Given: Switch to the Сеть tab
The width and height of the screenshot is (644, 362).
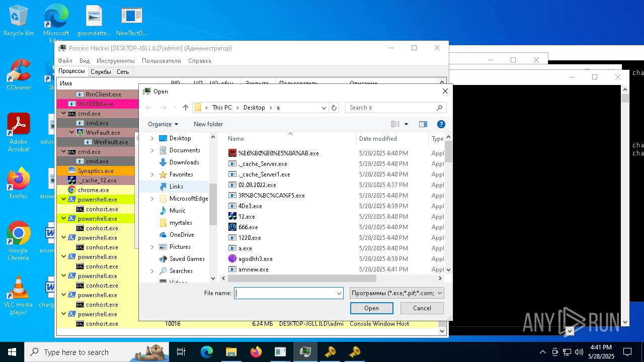Looking at the screenshot, I should (x=123, y=72).
